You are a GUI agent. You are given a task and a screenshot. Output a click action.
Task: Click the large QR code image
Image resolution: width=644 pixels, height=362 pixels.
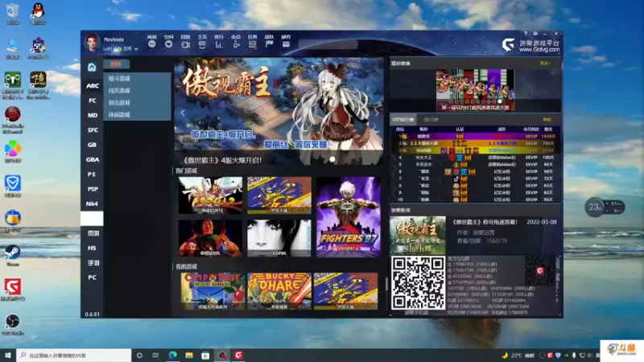[x=418, y=282]
